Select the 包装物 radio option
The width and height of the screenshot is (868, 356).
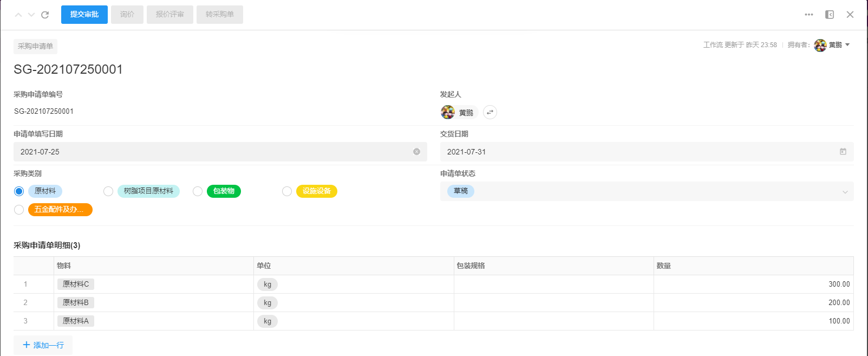(x=198, y=191)
